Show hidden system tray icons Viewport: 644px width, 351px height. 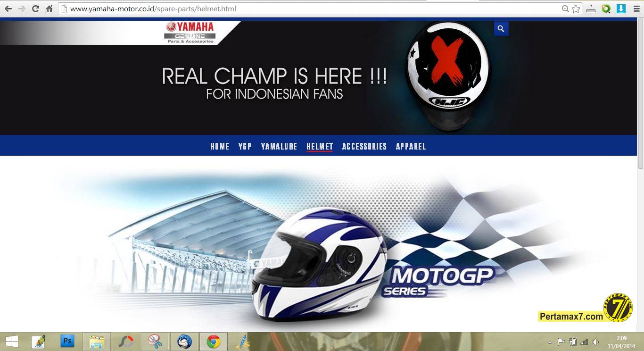(x=550, y=342)
